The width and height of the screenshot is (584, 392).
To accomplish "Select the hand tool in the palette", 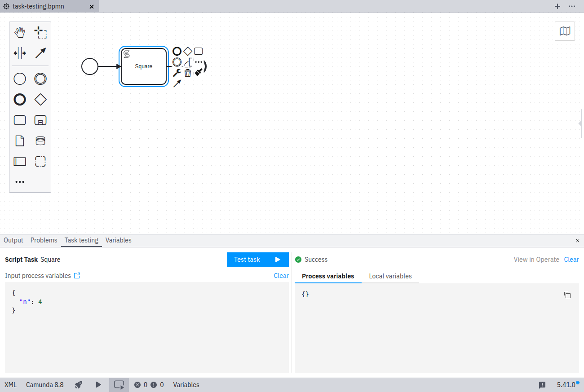I will (20, 32).
